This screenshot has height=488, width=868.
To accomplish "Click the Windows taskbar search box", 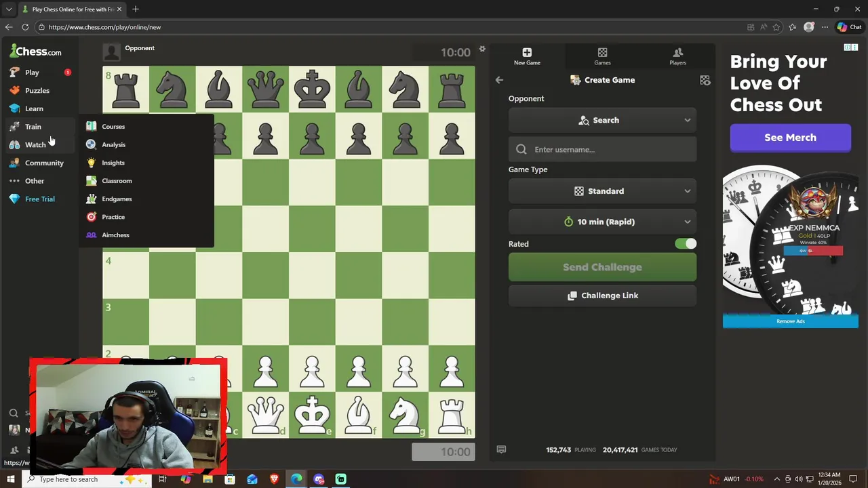I will point(87,479).
